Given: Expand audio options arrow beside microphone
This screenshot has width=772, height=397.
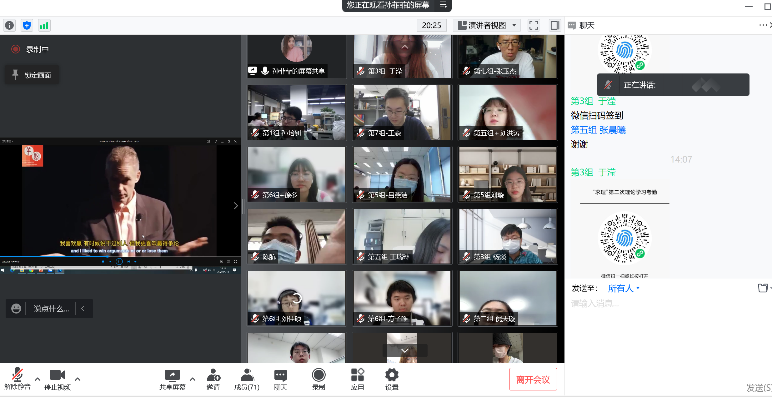Looking at the screenshot, I should click(37, 379).
